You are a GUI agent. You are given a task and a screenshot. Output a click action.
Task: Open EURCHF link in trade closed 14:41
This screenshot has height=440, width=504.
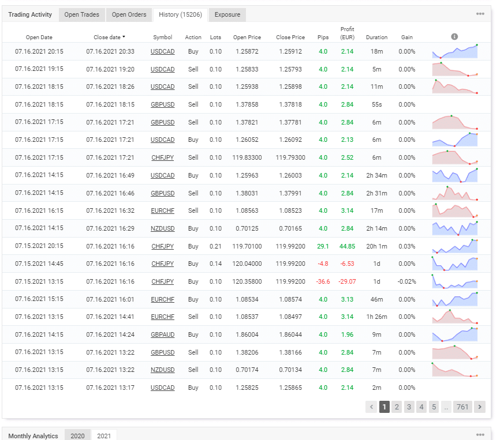pos(163,317)
